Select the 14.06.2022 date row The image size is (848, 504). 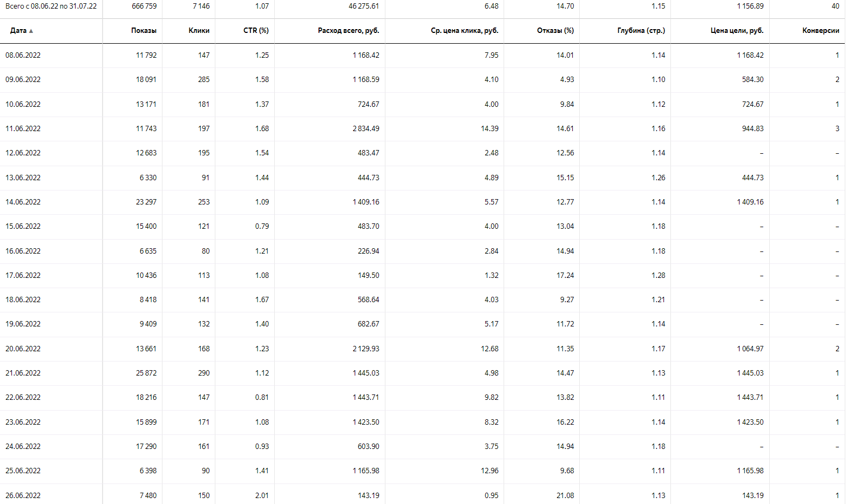click(23, 202)
